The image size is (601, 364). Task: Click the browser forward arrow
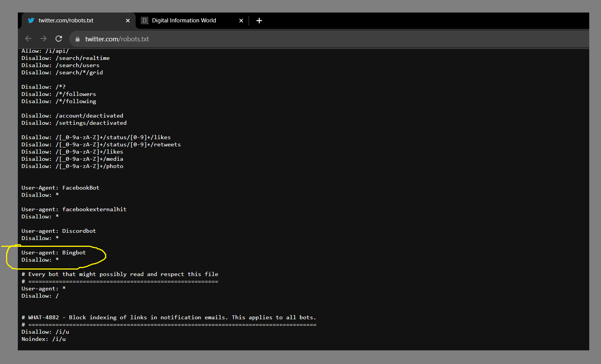point(43,39)
